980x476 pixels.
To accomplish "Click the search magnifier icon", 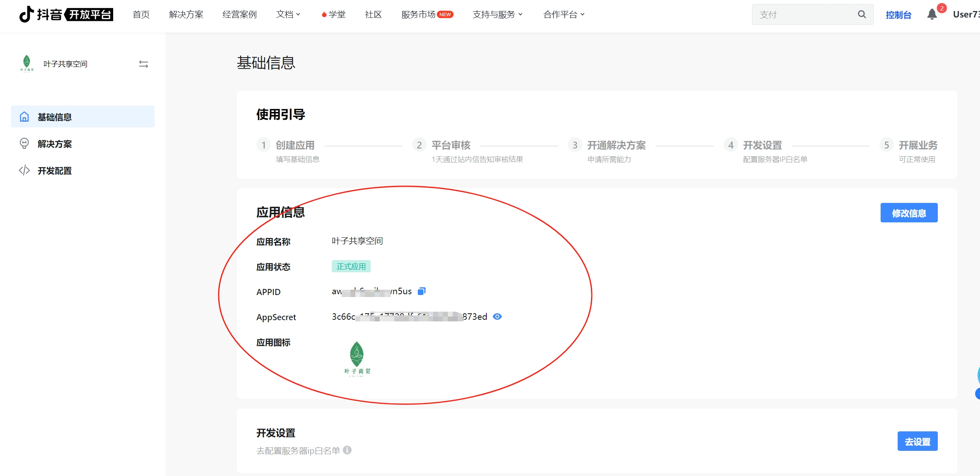I will pyautogui.click(x=862, y=15).
